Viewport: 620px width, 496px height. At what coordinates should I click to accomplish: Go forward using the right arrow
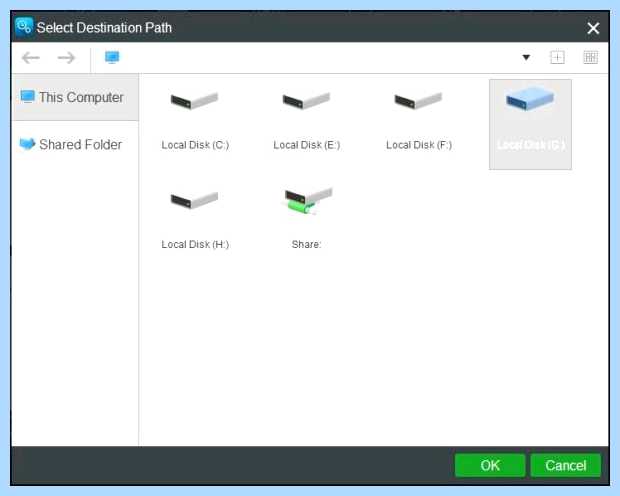point(66,58)
